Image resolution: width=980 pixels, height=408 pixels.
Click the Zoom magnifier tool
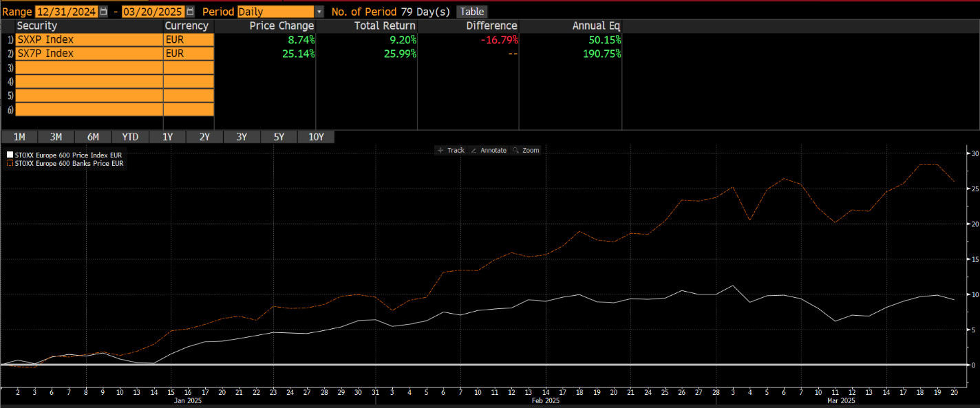[x=526, y=150]
